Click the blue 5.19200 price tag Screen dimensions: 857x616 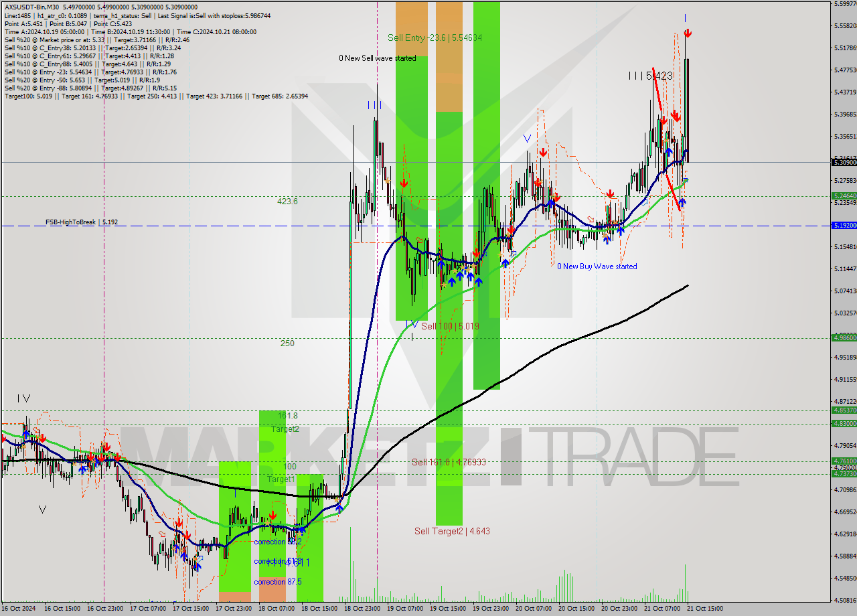844,226
